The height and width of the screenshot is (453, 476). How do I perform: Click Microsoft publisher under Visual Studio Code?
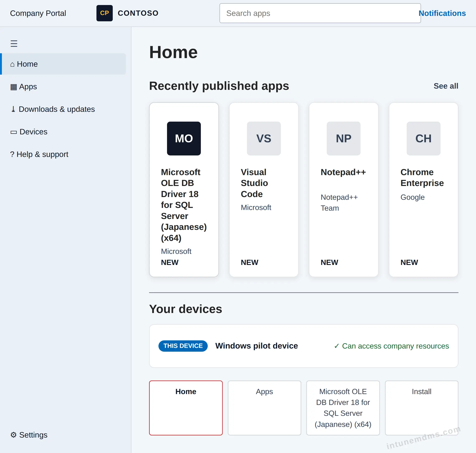(x=256, y=207)
